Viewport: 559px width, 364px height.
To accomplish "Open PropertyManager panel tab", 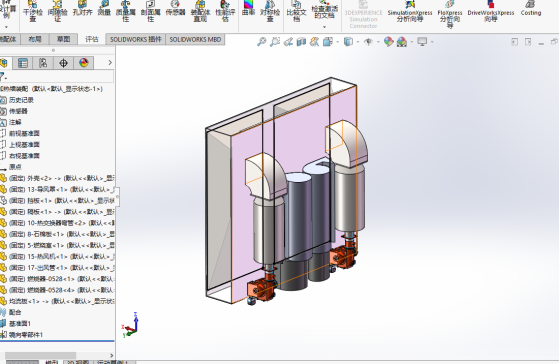I will coord(23,63).
